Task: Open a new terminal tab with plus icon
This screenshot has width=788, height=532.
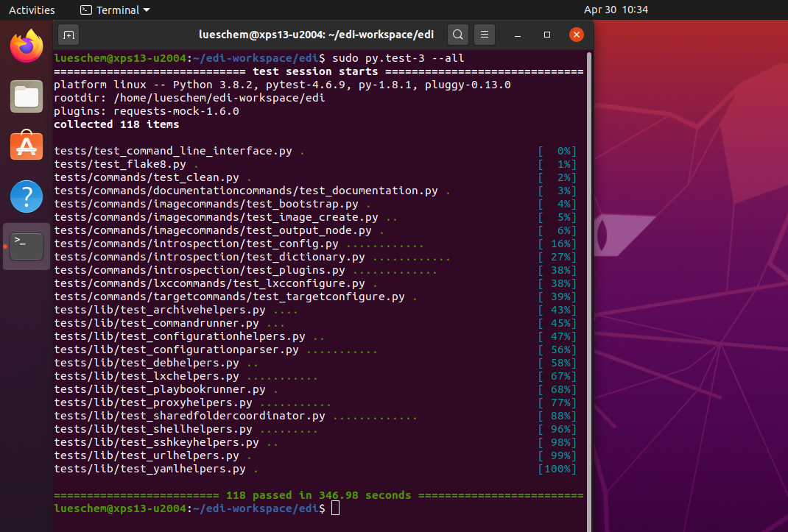Action: click(x=68, y=35)
